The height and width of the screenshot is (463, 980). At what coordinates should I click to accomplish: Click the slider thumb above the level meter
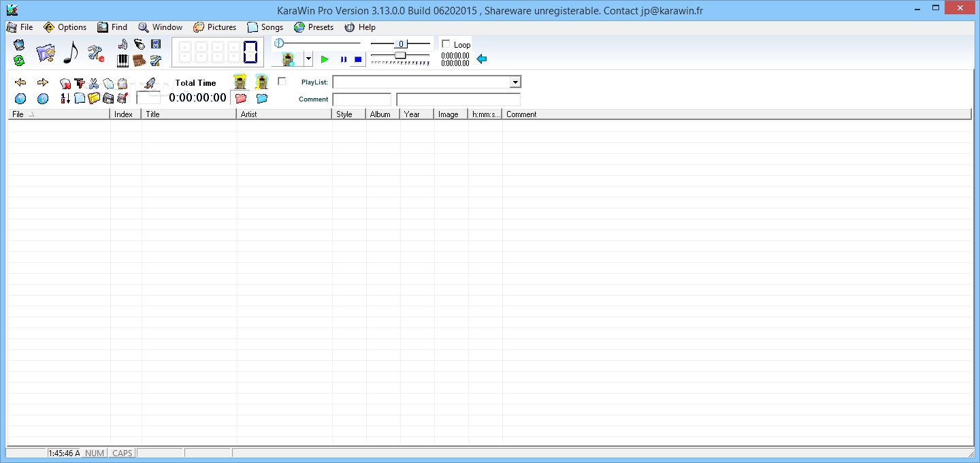pyautogui.click(x=400, y=55)
